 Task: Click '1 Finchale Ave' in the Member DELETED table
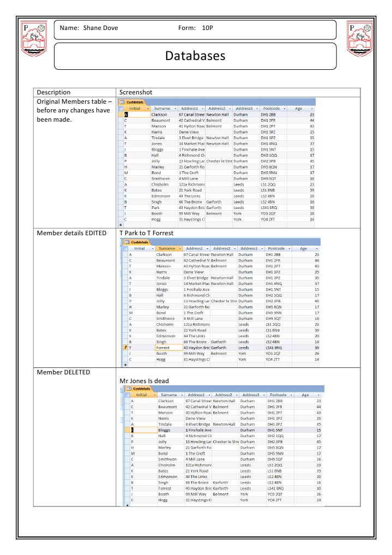coord(198,430)
